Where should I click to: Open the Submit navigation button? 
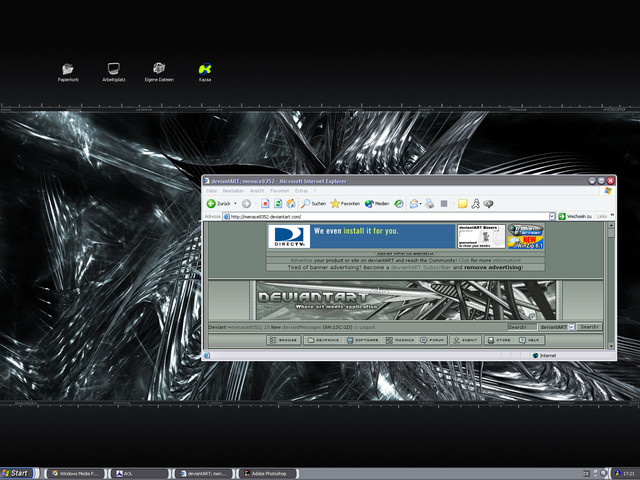coord(466,340)
